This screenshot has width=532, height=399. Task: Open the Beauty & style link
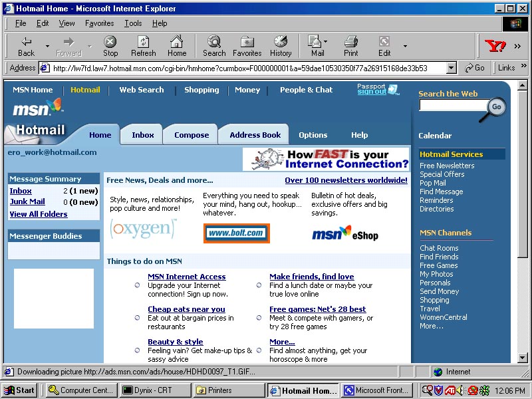tap(176, 342)
